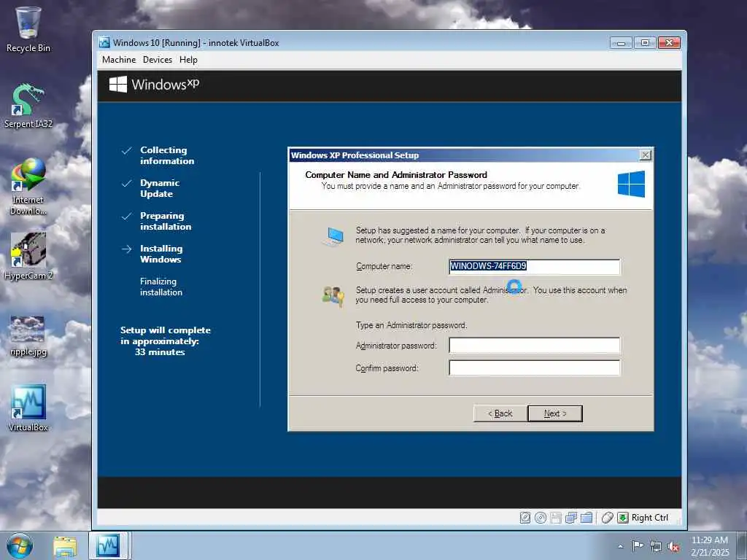Click the CD/DVD status icon in VirtualBox
The height and width of the screenshot is (560, 747).
[x=541, y=518]
